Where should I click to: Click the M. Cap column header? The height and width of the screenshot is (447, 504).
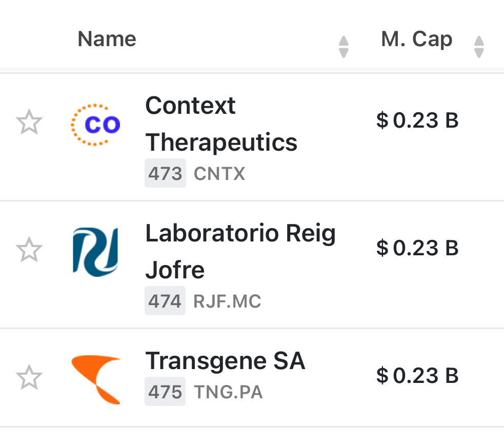416,39
